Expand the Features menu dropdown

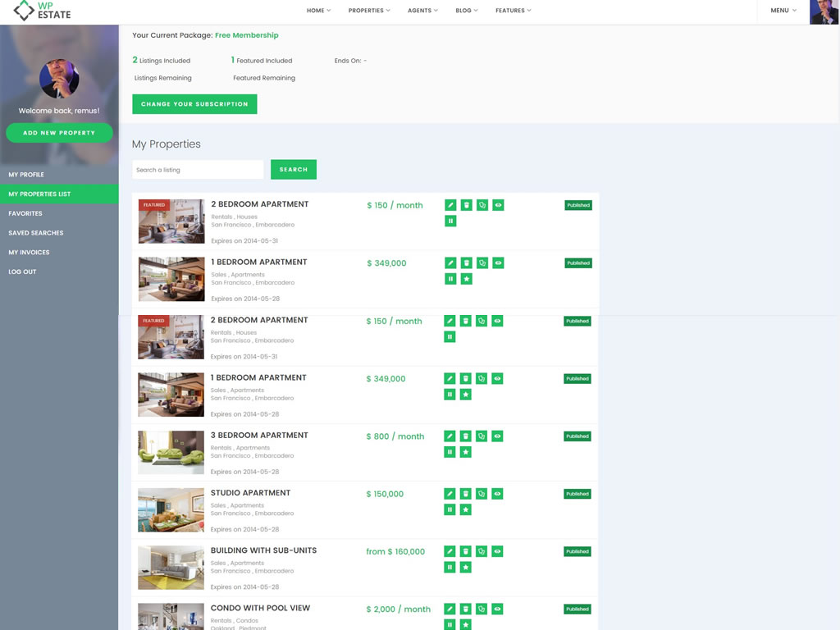514,11
